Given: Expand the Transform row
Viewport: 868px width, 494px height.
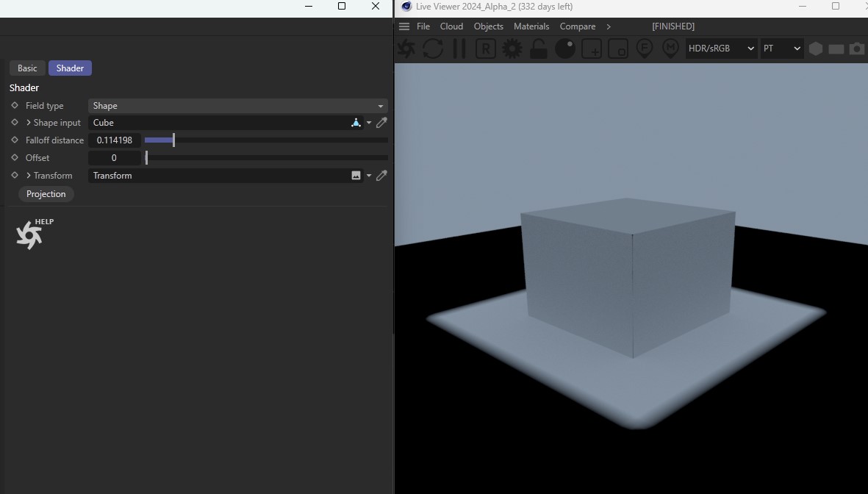Looking at the screenshot, I should pos(29,176).
